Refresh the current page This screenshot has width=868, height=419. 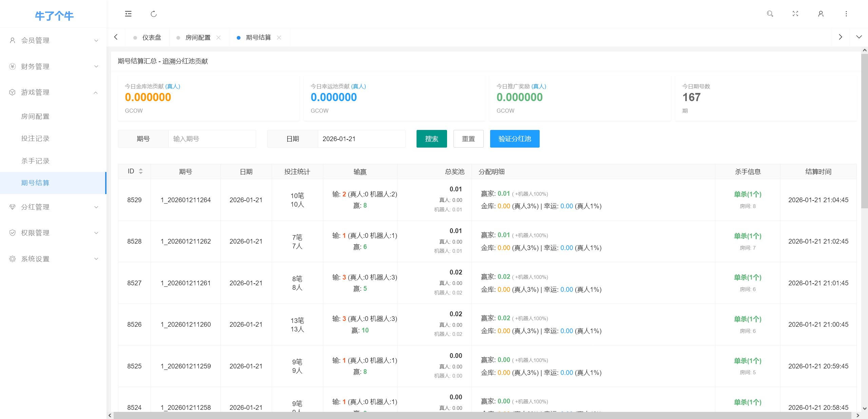click(153, 14)
